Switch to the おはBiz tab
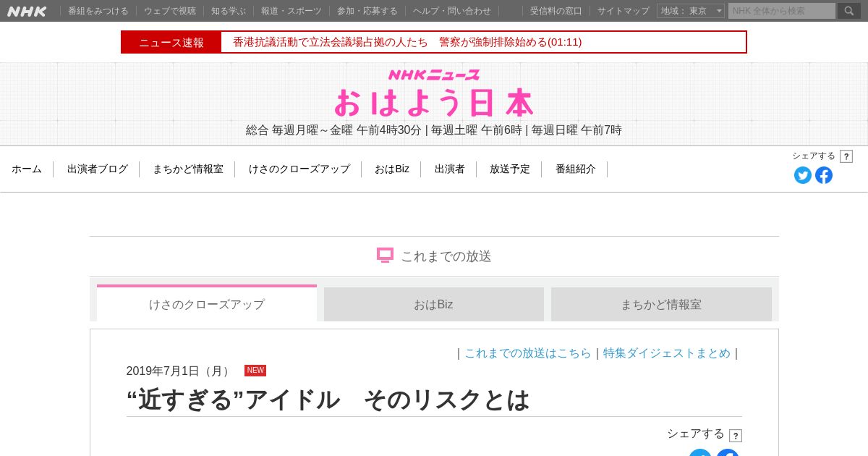The image size is (868, 456). [x=434, y=304]
